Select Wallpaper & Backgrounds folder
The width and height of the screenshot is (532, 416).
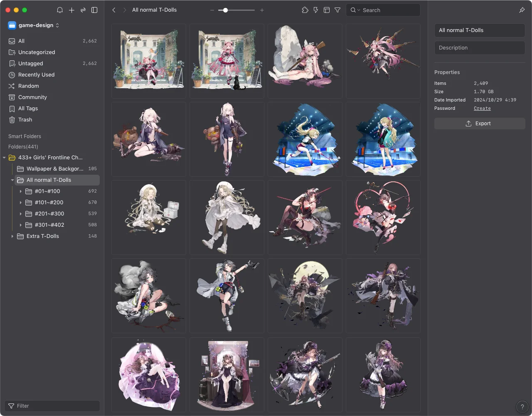pos(57,168)
